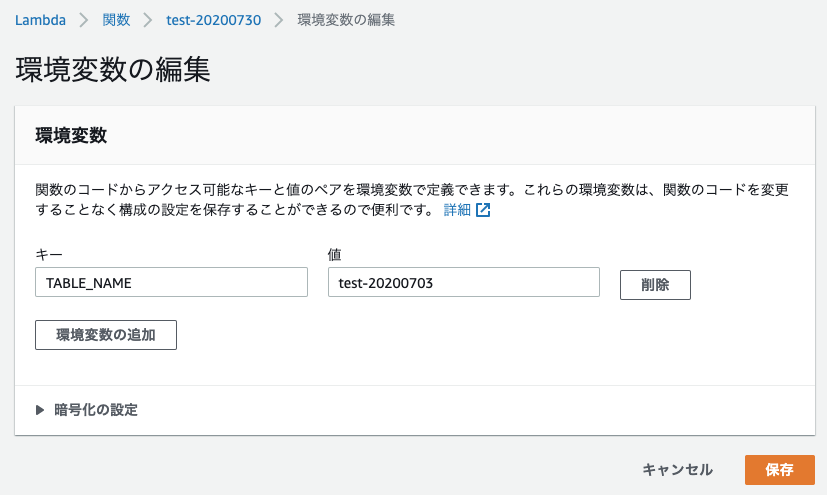Click external link icon beside 詳細
Screen dimensions: 827x495
[x=483, y=210]
